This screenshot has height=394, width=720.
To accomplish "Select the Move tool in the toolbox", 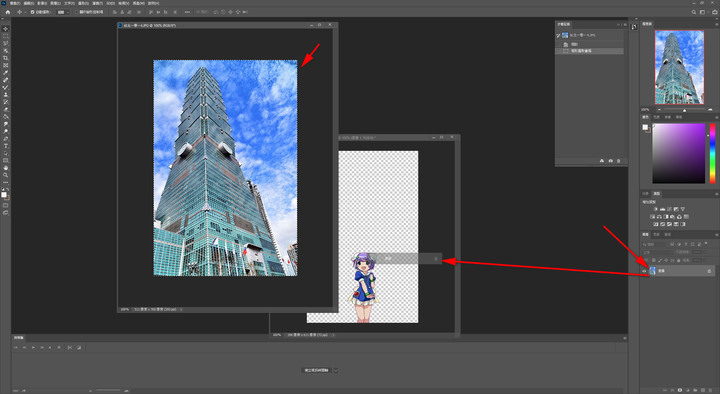I will pyautogui.click(x=6, y=28).
